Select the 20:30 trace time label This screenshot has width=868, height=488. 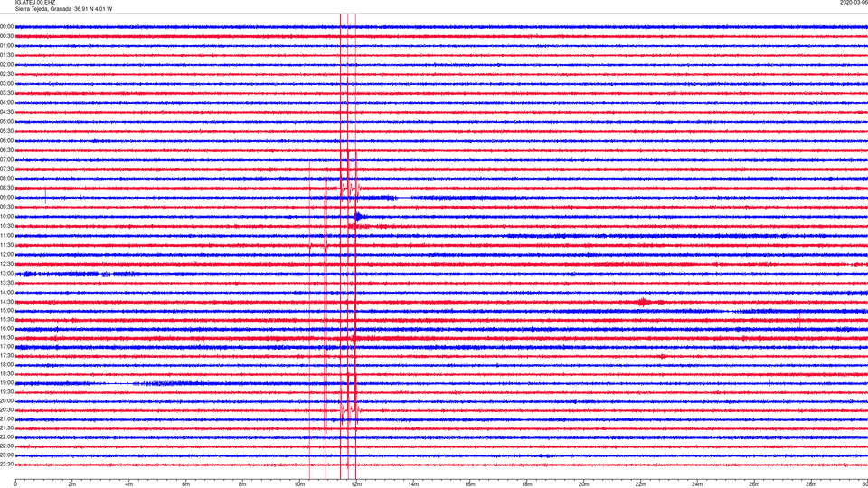click(6, 410)
